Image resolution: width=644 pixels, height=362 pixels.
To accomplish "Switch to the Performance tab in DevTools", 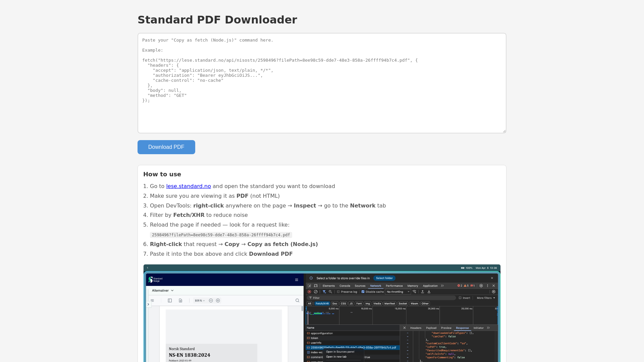I will pyautogui.click(x=394, y=286).
